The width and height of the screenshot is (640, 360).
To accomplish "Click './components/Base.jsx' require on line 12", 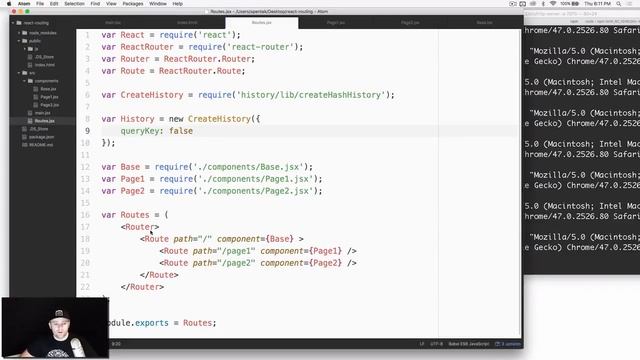I will pos(248,167).
